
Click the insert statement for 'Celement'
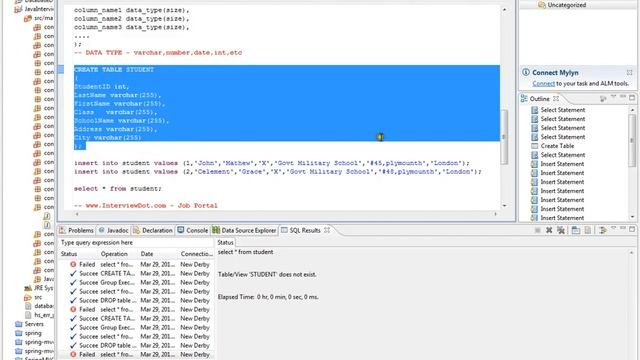(278, 171)
